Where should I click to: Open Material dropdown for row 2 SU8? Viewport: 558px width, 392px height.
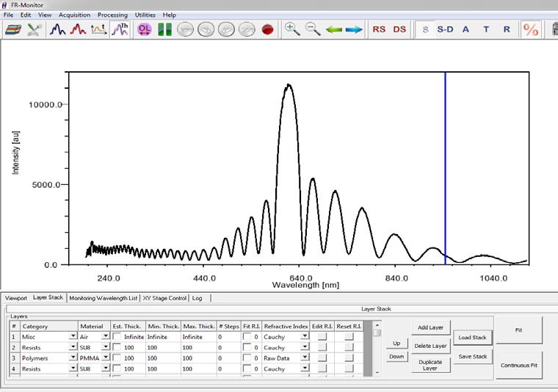(x=106, y=346)
